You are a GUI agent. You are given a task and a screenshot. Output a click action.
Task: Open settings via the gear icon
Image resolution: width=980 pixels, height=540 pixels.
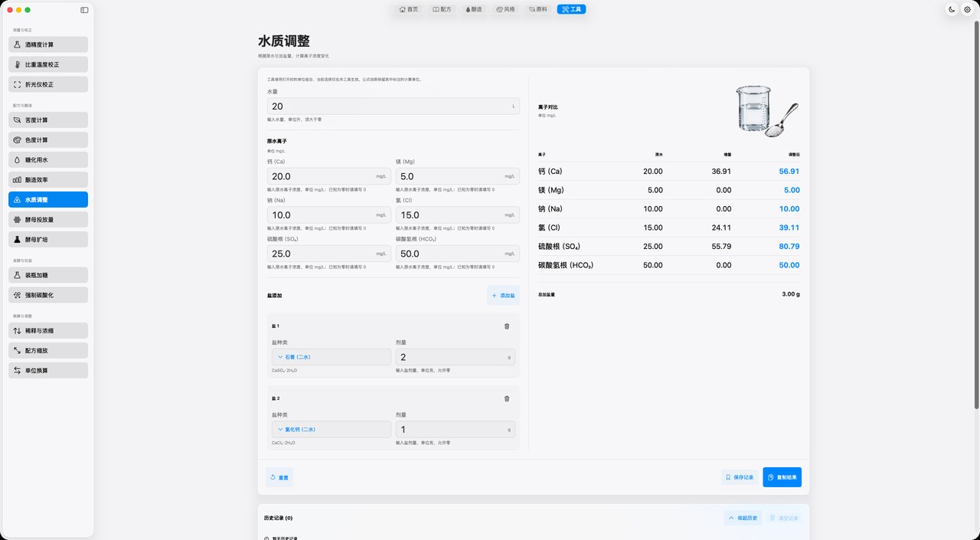coord(967,9)
